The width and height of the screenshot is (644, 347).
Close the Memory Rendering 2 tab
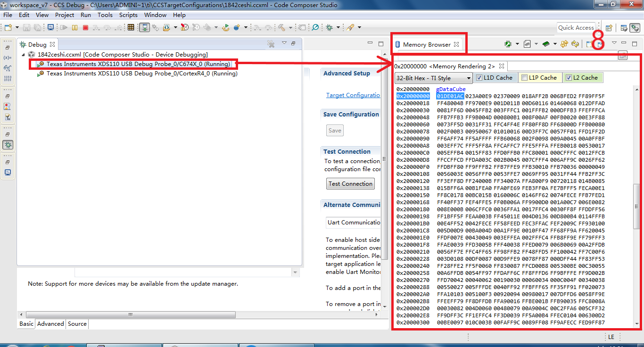pos(502,66)
